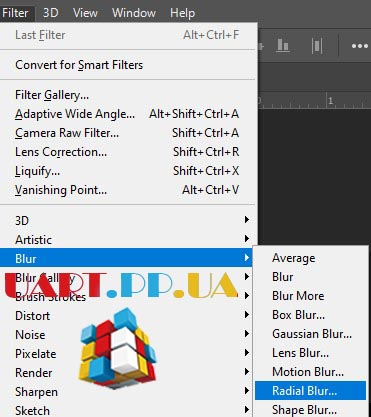Open Lens Blur dialog
This screenshot has height=417, width=371.
[x=311, y=353]
